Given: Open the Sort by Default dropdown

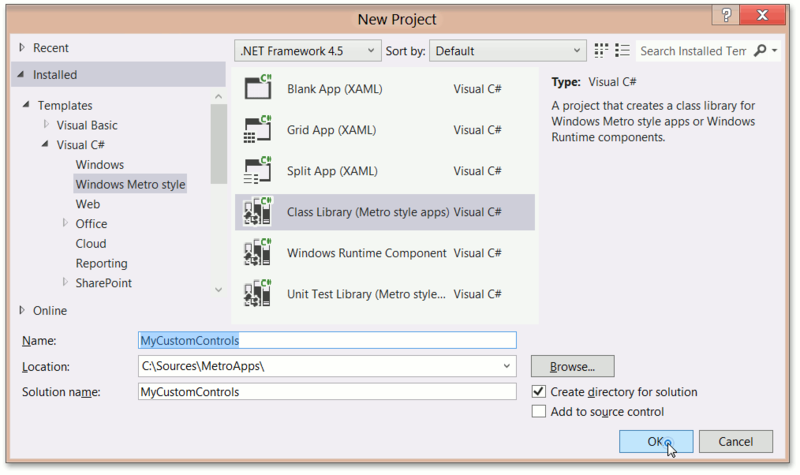Looking at the screenshot, I should (507, 51).
